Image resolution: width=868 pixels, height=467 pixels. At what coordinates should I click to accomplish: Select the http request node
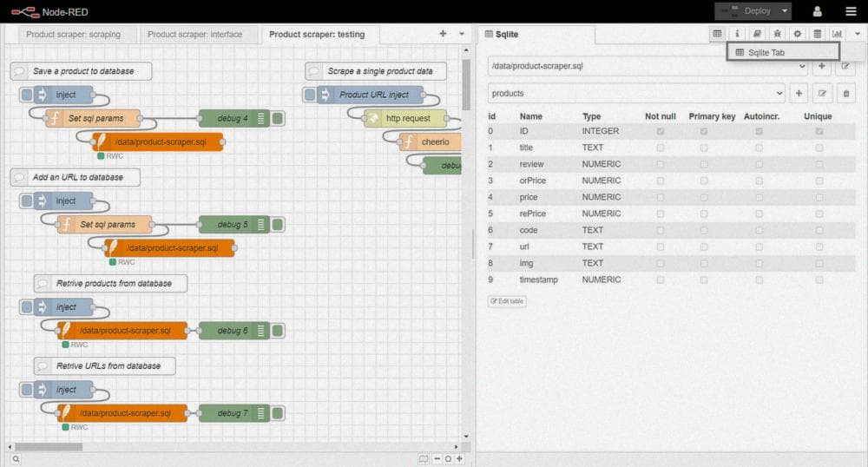(x=405, y=118)
